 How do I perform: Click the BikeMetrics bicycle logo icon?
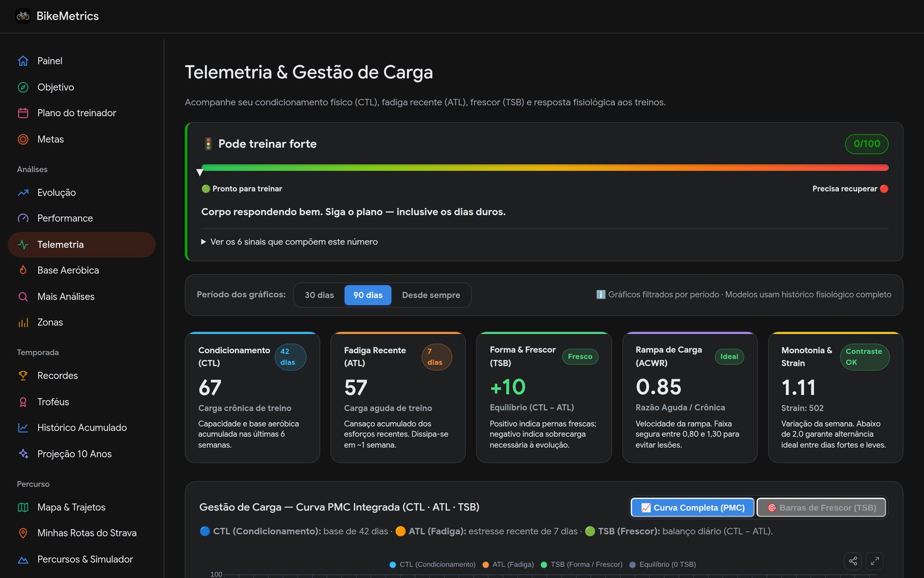pyautogui.click(x=23, y=16)
